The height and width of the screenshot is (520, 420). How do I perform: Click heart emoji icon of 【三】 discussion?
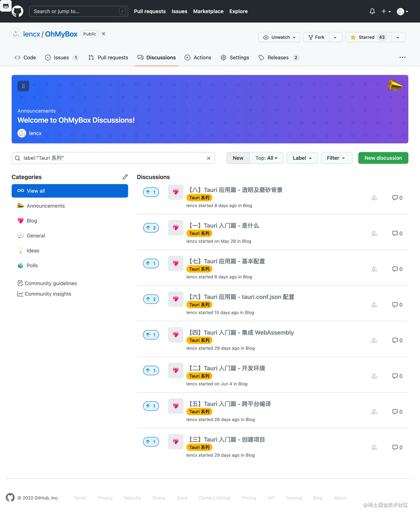click(176, 442)
